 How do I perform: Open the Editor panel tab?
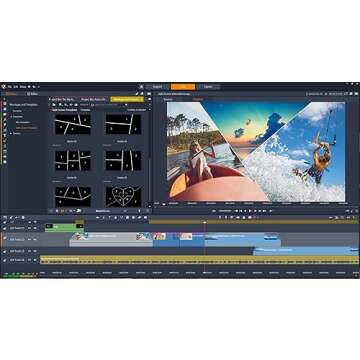point(33,94)
